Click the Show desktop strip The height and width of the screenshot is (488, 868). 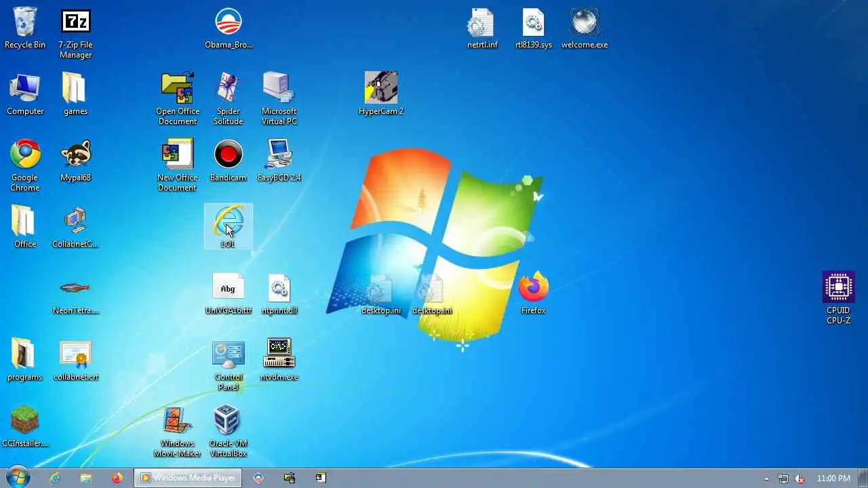pyautogui.click(x=863, y=478)
